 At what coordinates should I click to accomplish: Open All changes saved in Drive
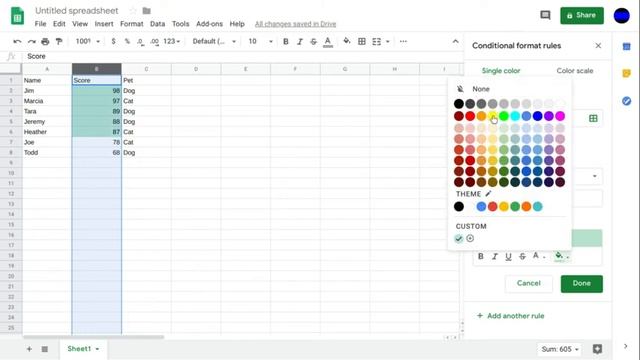coord(296,24)
